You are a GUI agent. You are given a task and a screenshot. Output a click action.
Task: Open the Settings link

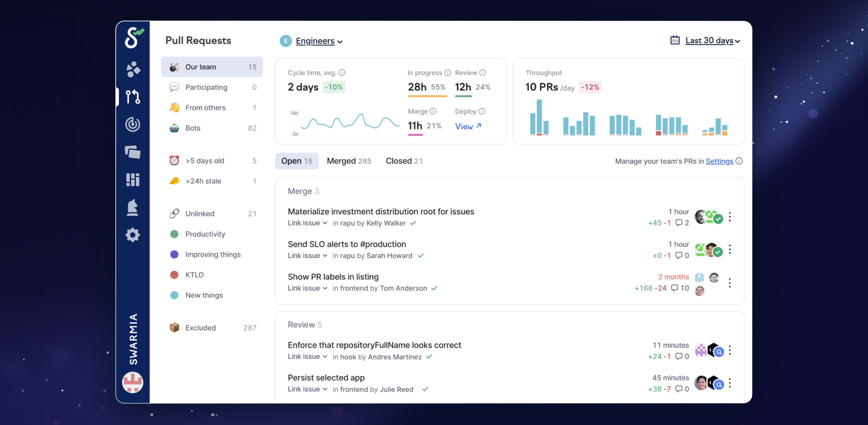[719, 161]
